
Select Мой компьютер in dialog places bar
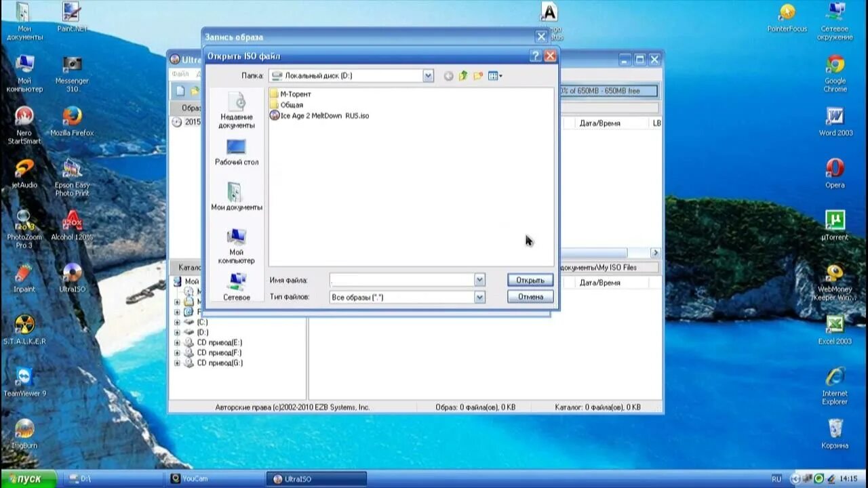click(x=236, y=246)
